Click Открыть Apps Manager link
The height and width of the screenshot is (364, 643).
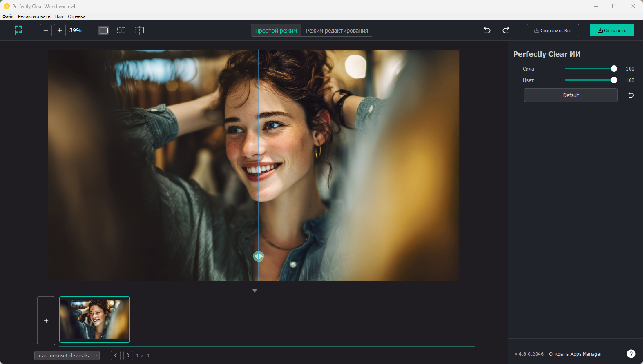[575, 354]
